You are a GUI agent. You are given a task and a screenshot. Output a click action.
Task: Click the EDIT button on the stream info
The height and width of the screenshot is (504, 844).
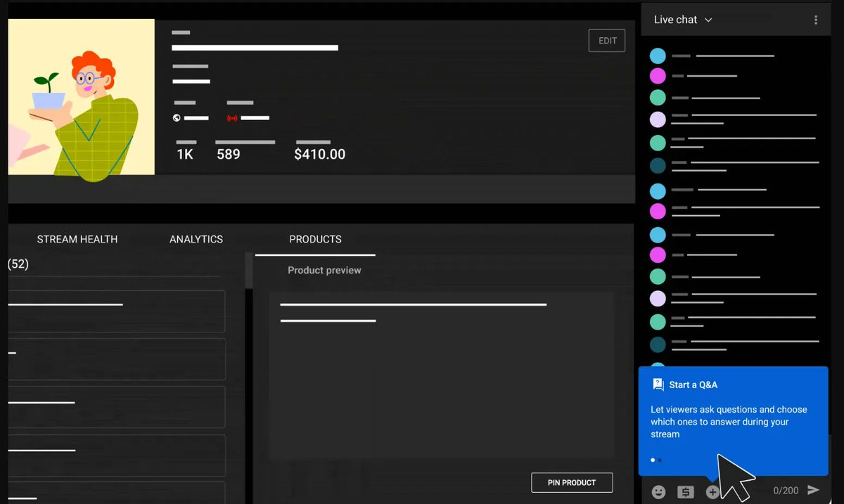(606, 40)
